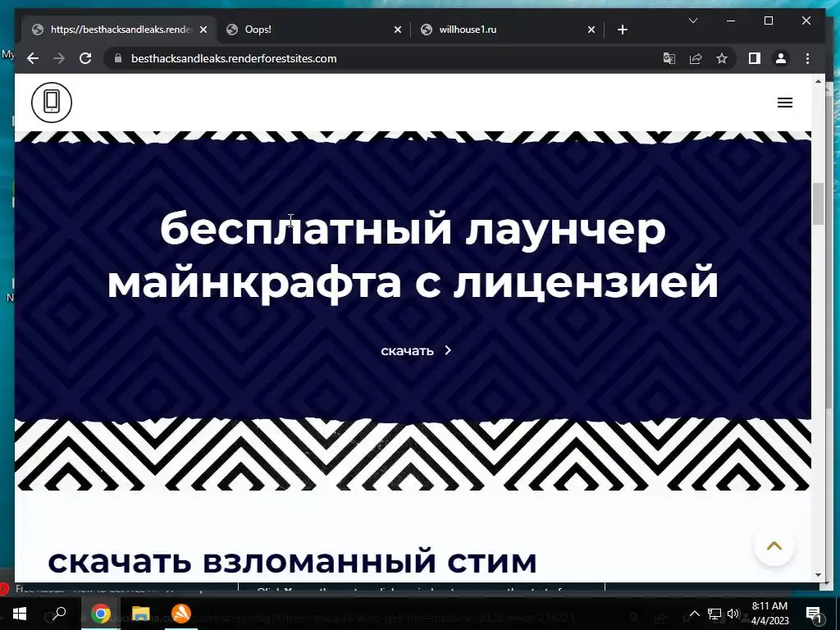This screenshot has width=840, height=630.
Task: Open the notification center
Action: 813,614
